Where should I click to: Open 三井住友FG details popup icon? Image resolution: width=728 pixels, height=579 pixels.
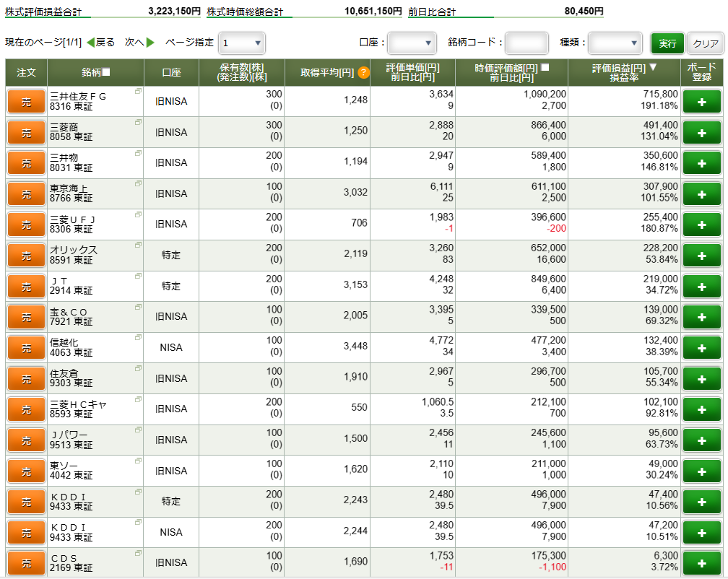[138, 92]
